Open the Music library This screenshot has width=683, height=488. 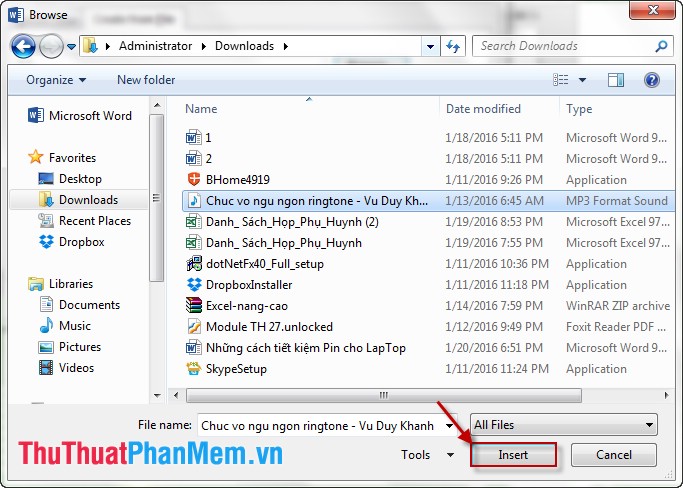coord(65,325)
